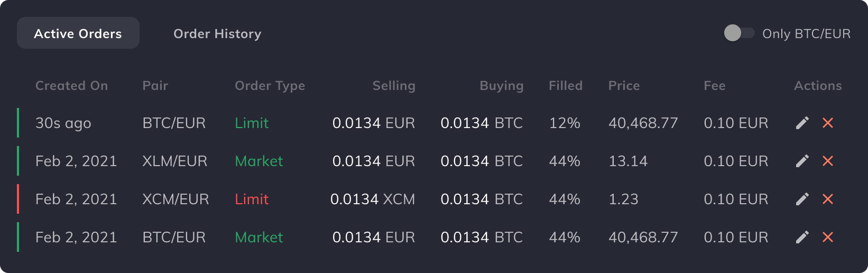The width and height of the screenshot is (868, 273).
Task: Click the Only BTC/EUR filter label
Action: 806,33
